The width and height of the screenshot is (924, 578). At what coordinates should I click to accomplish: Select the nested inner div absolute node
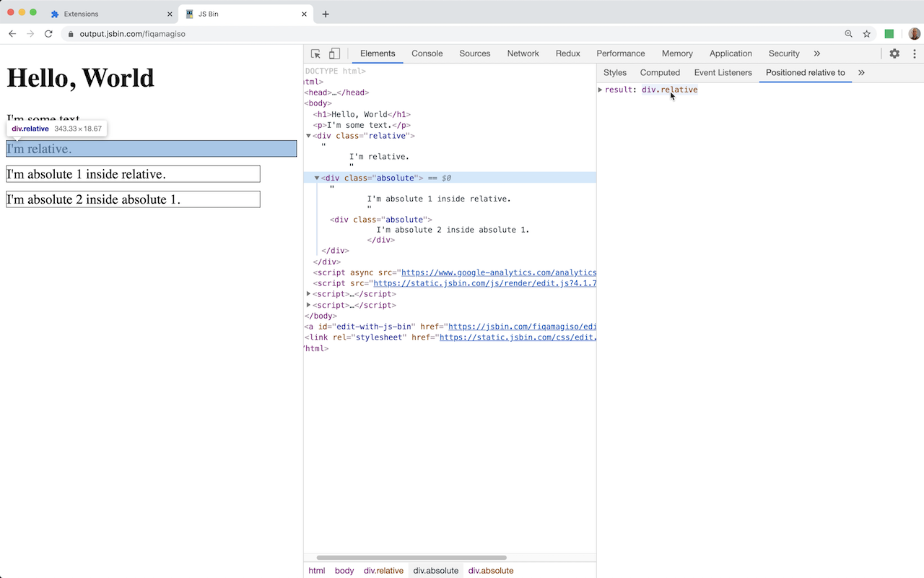pyautogui.click(x=381, y=220)
